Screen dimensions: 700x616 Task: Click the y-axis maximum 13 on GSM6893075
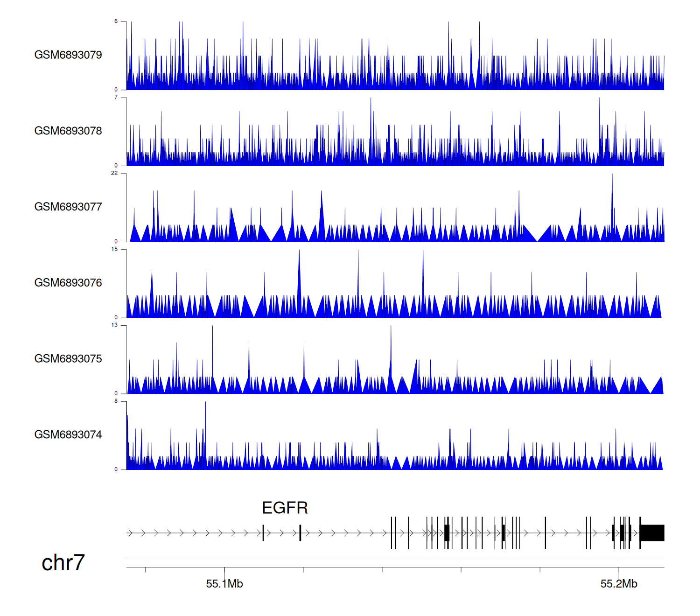[x=114, y=325]
